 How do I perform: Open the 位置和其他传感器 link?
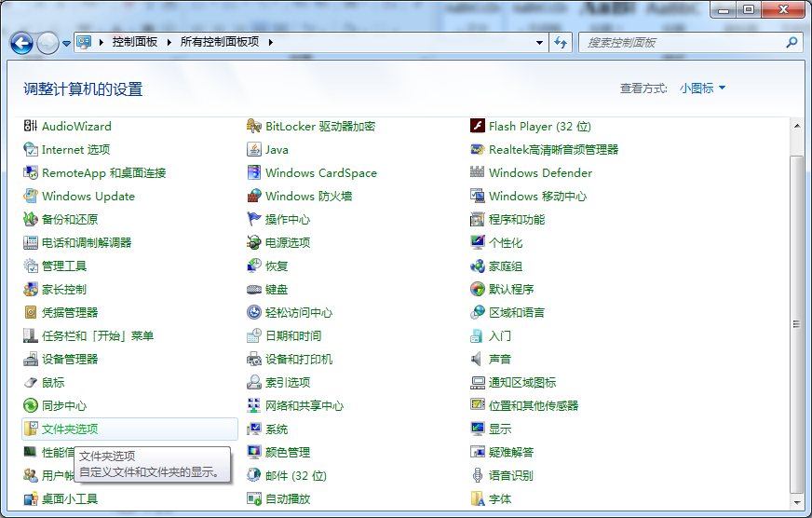point(534,405)
